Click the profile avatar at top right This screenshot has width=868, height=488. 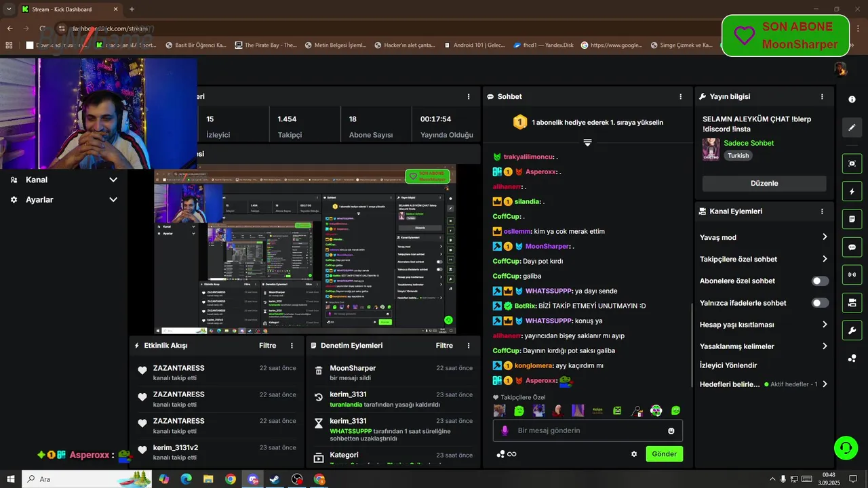[x=841, y=69]
